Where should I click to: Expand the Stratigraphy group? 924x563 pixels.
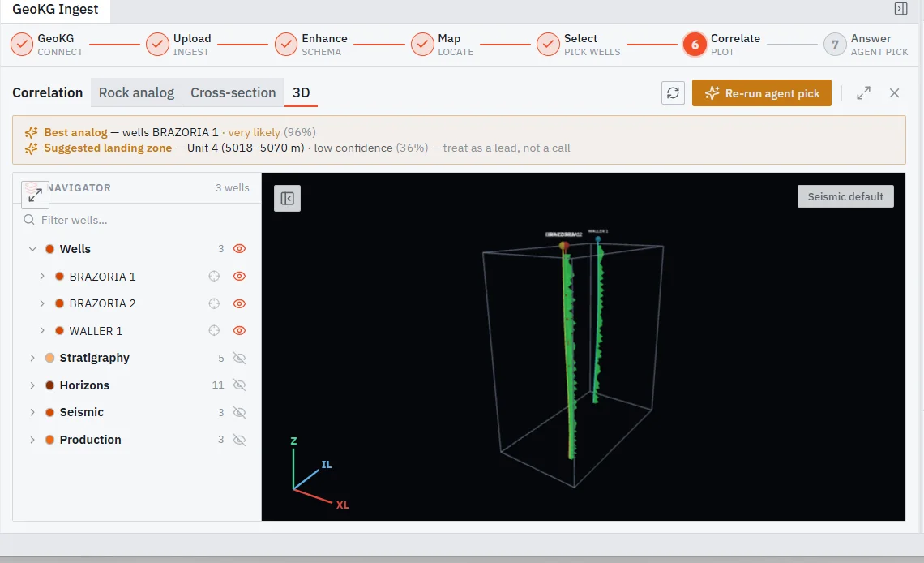(32, 358)
